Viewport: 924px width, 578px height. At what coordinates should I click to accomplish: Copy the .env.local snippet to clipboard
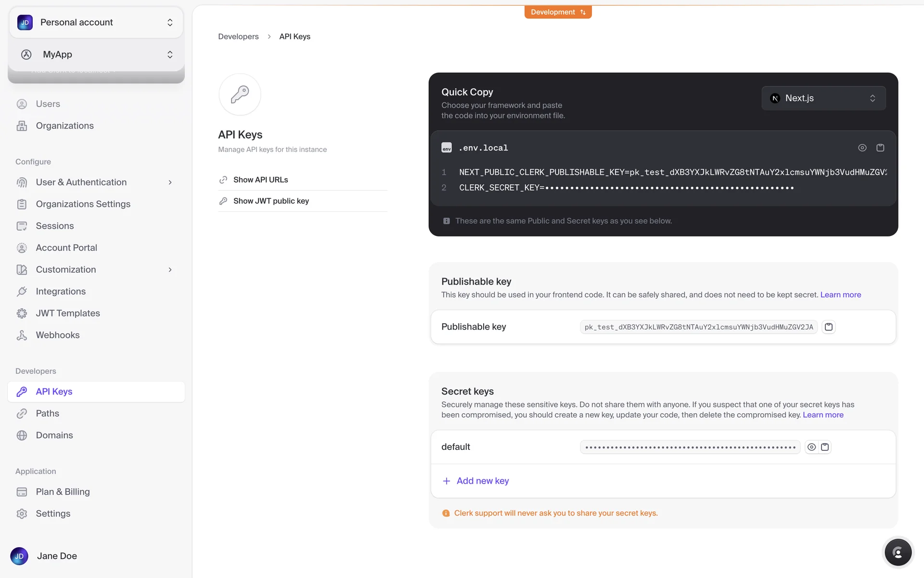880,148
